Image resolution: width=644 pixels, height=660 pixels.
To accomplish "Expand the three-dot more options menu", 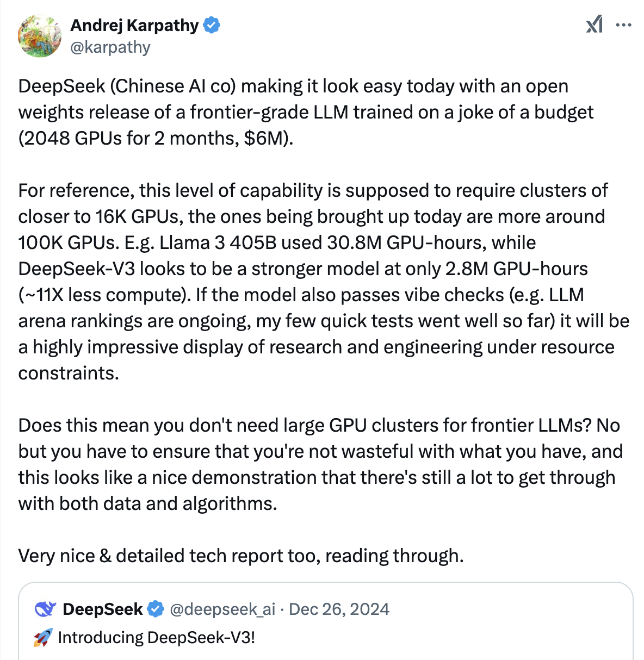I will (623, 24).
